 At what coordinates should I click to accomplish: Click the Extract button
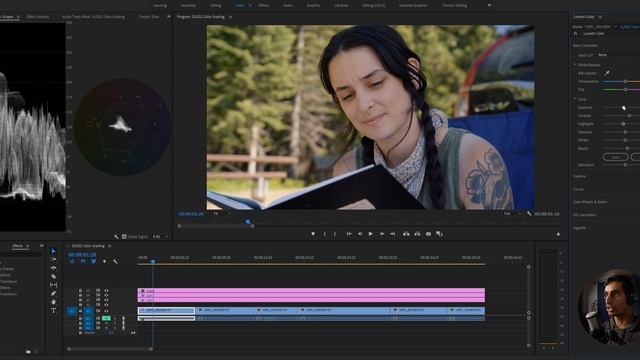[417, 234]
